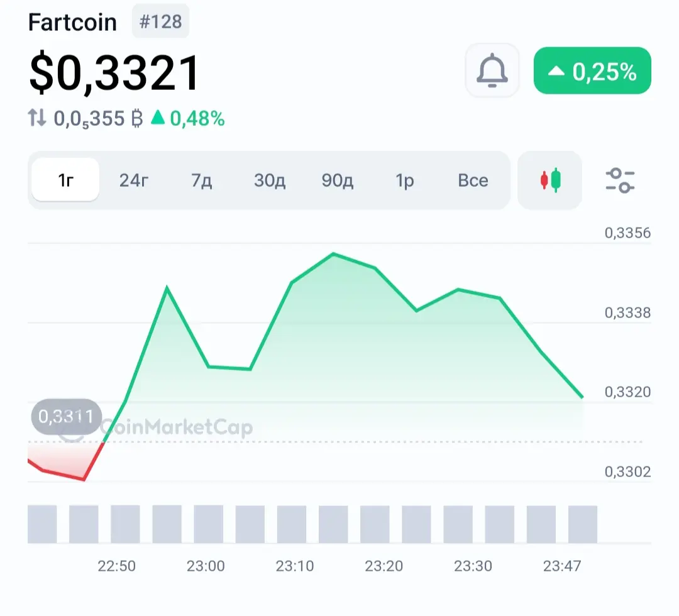679x616 pixels.
Task: Switch chart to 30д range
Action: (x=270, y=180)
